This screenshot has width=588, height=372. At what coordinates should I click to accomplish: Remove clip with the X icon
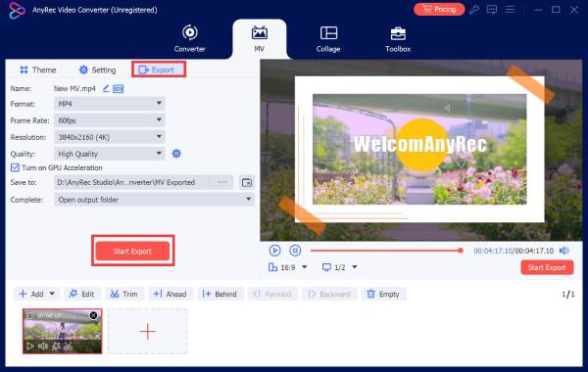click(x=93, y=315)
